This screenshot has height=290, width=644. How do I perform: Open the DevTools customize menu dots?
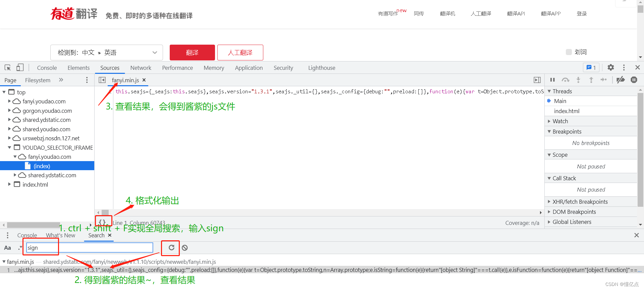(x=624, y=67)
